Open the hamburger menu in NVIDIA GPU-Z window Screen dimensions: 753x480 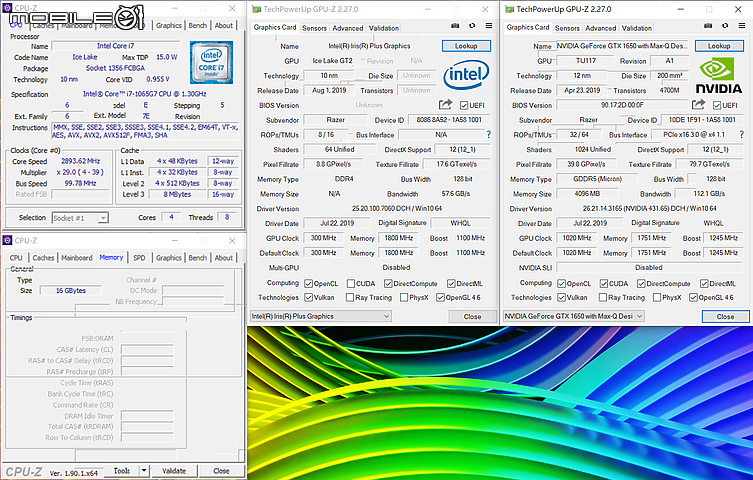(742, 26)
